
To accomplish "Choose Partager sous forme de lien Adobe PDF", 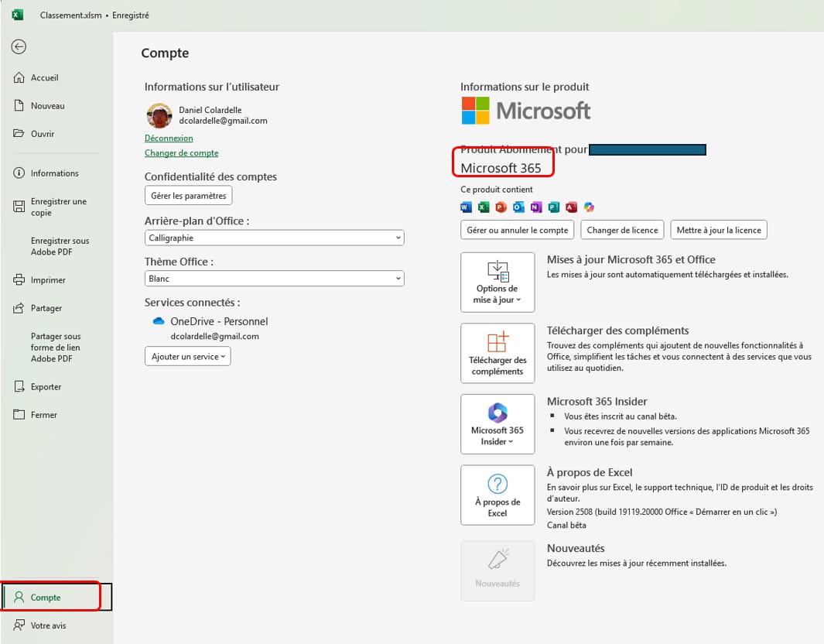I will point(56,348).
